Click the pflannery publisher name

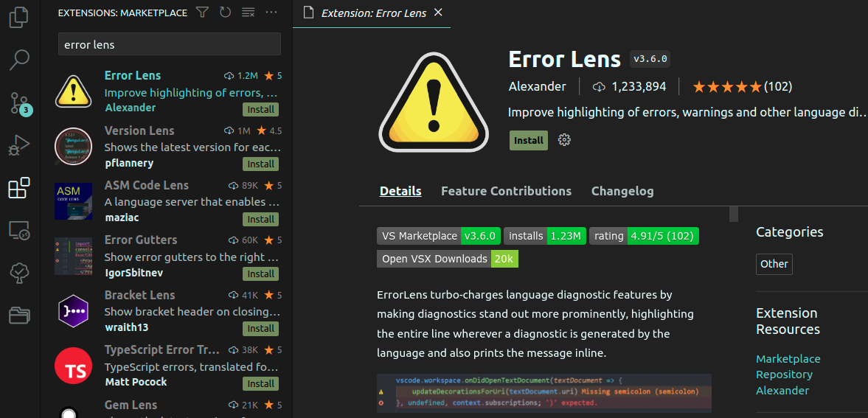(129, 164)
